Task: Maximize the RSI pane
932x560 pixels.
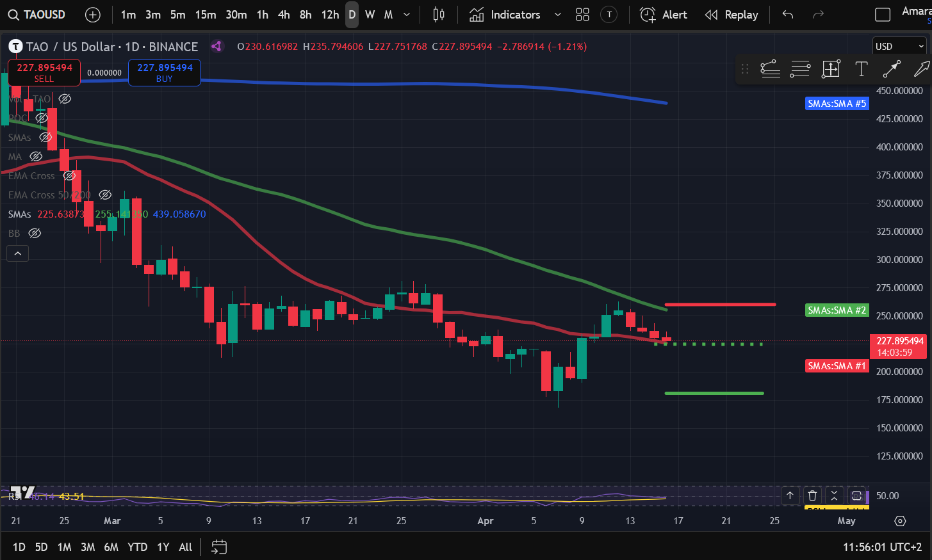Action: point(856,496)
